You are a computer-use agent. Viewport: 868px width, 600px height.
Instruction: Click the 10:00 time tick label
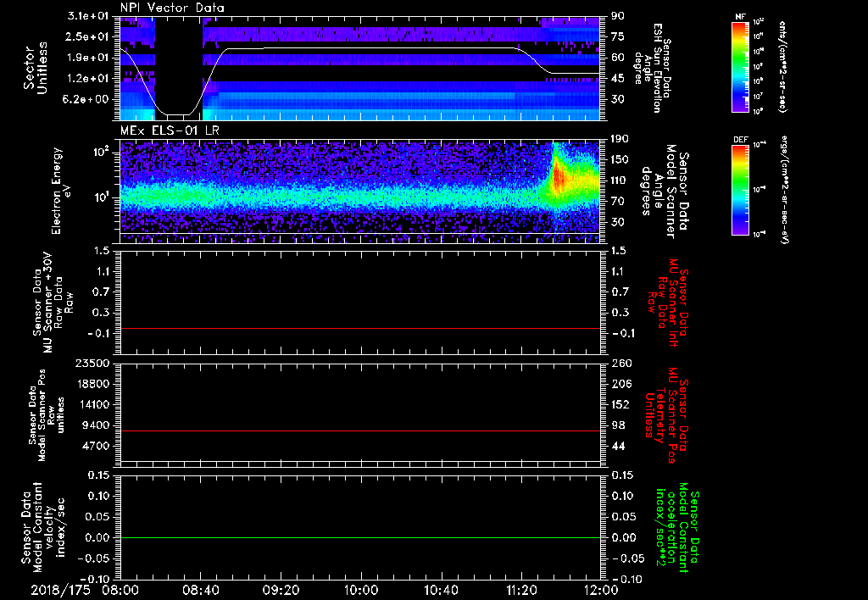click(361, 590)
